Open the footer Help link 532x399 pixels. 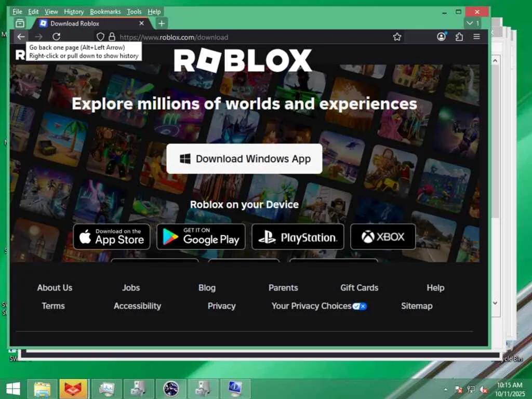[436, 288]
